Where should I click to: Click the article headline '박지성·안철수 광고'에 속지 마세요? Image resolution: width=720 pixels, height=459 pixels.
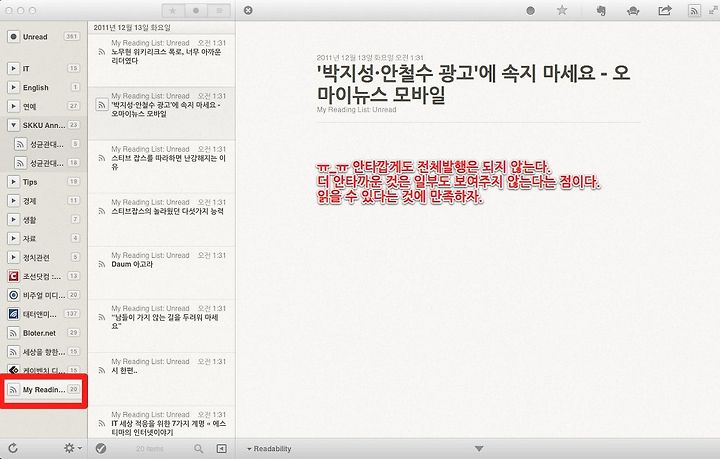[x=473, y=84]
